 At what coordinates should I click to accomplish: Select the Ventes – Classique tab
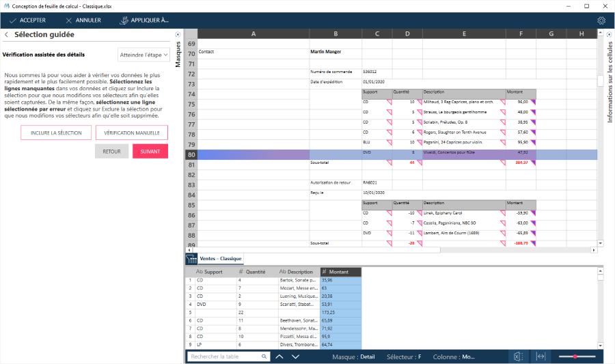220,259
